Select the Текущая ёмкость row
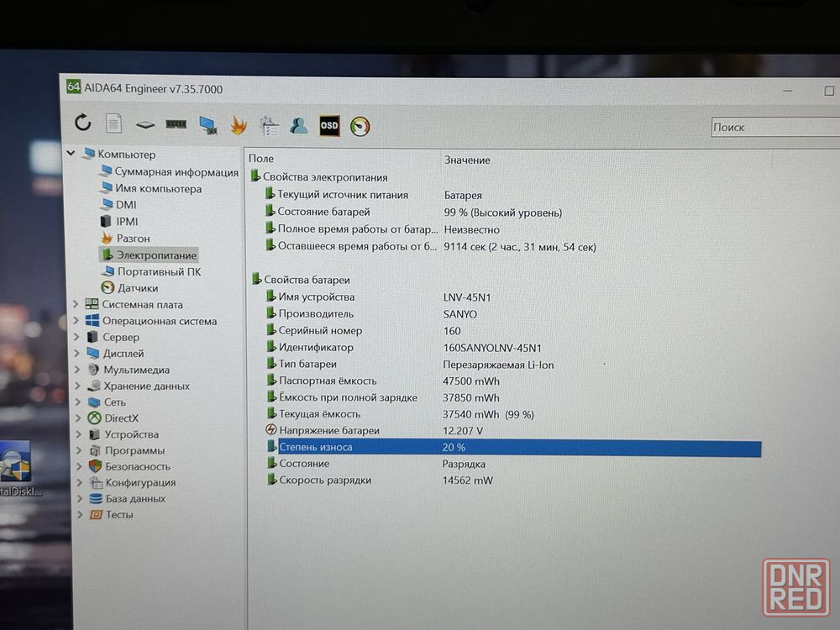The image size is (840, 630). 400,414
